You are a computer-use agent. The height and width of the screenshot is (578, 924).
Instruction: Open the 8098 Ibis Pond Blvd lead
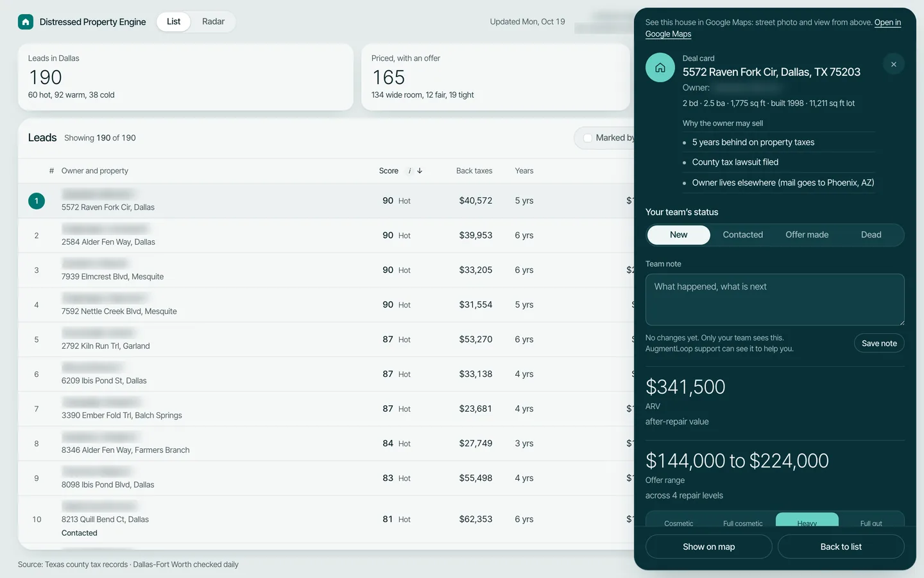(326, 478)
